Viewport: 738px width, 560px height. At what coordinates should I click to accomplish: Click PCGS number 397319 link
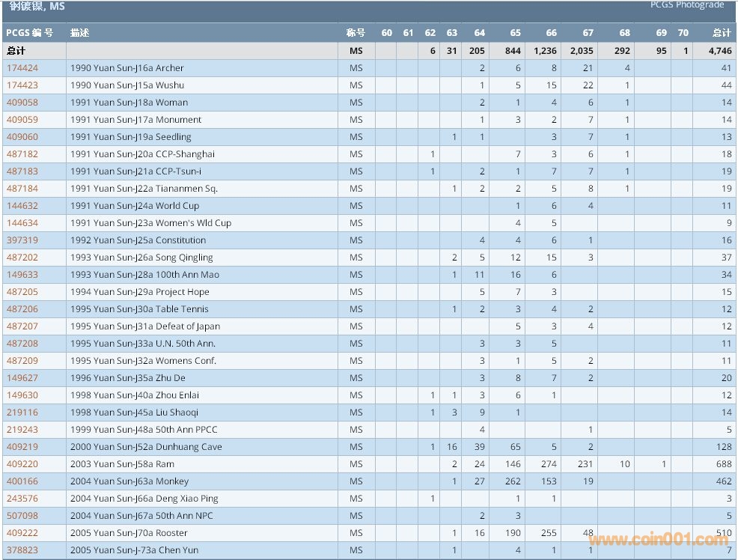[x=22, y=240]
